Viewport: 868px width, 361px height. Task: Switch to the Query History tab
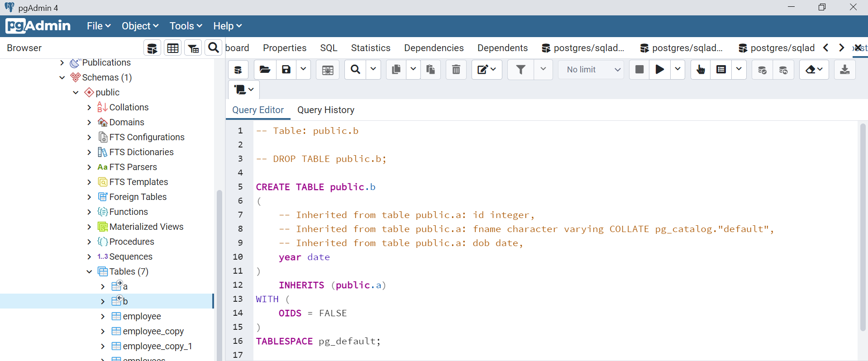point(325,110)
